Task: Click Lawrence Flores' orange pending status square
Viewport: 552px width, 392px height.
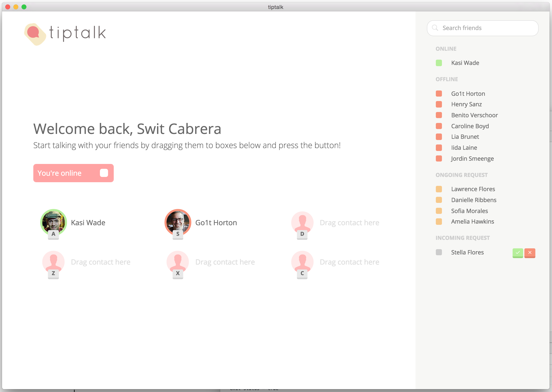Action: (439, 189)
